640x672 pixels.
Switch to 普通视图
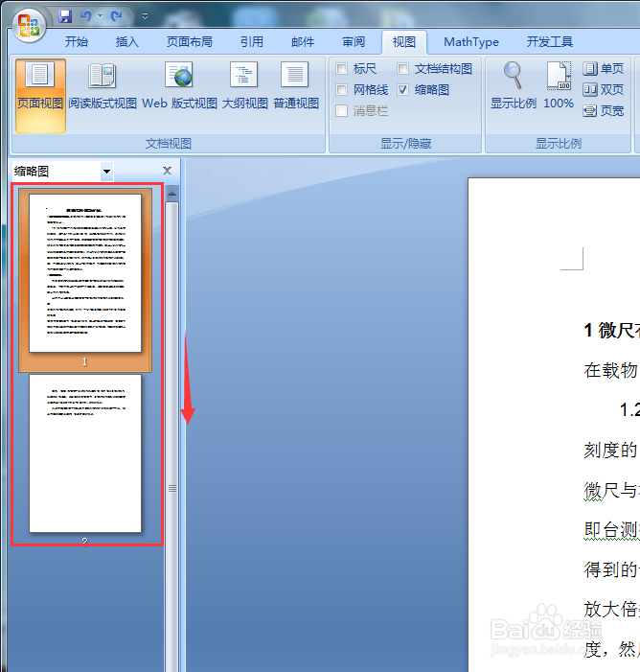[x=296, y=87]
